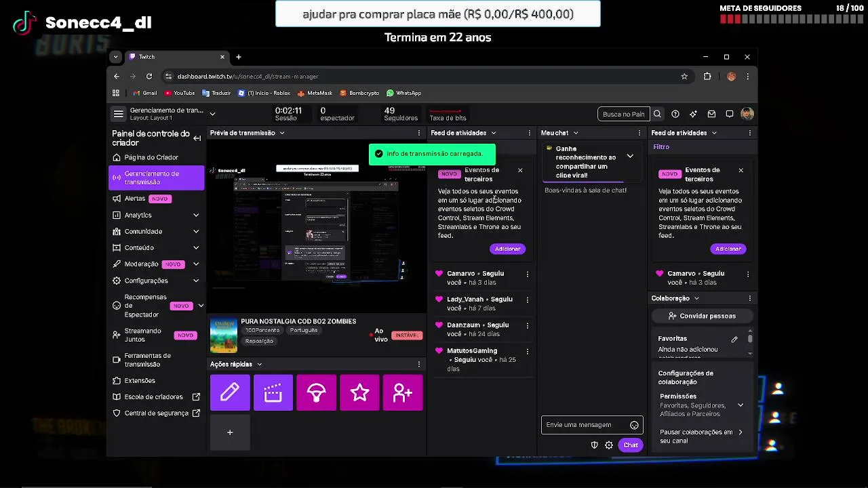Image resolution: width=868 pixels, height=488 pixels.
Task: Open the Colaboração panel dropdown
Action: click(696, 298)
